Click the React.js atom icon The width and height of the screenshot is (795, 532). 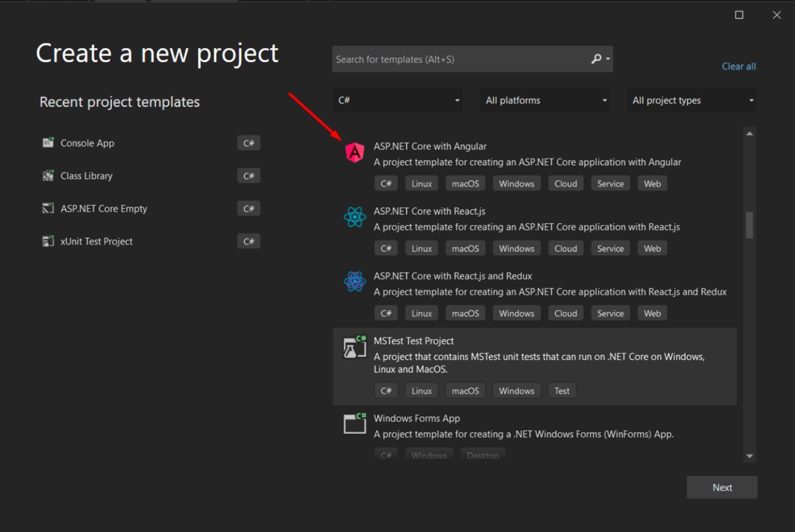point(355,217)
